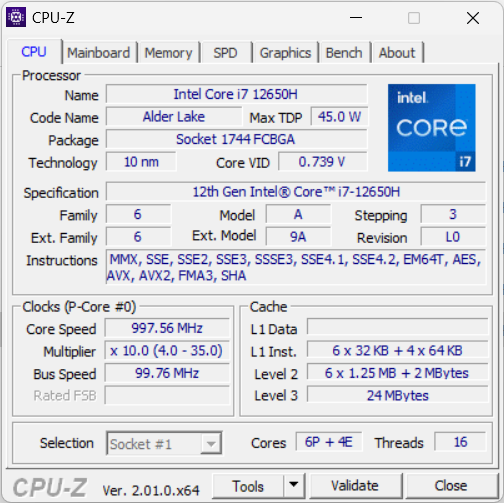Open the Tools dropdown arrow
The width and height of the screenshot is (504, 503).
pos(294,485)
